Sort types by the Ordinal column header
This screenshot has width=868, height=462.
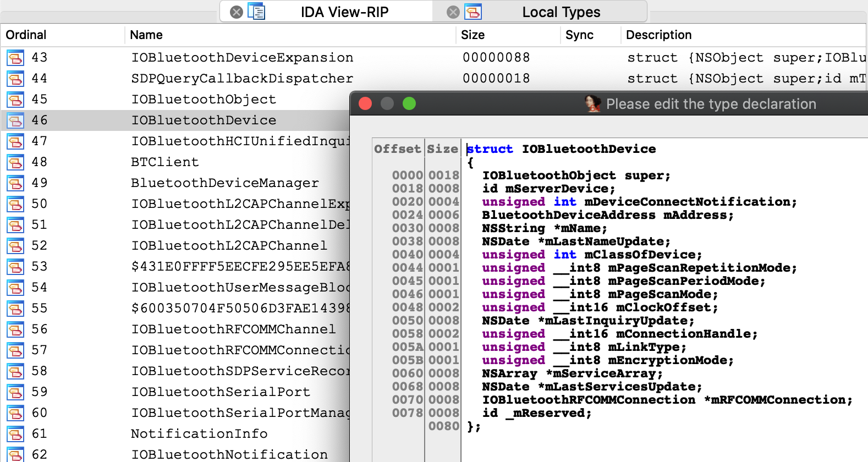[26, 35]
